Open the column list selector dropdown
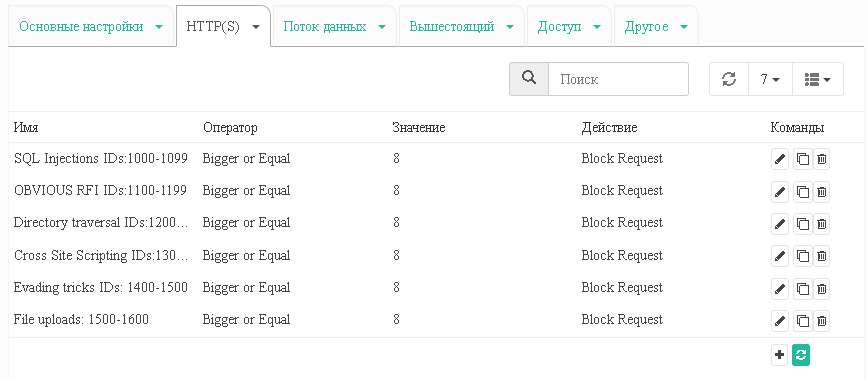 pyautogui.click(x=818, y=79)
